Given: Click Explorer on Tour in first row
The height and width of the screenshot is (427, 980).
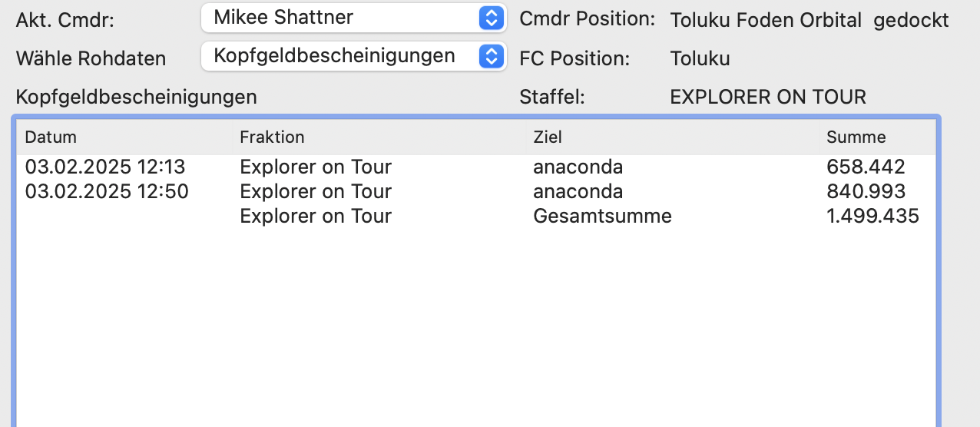Looking at the screenshot, I should [x=316, y=167].
